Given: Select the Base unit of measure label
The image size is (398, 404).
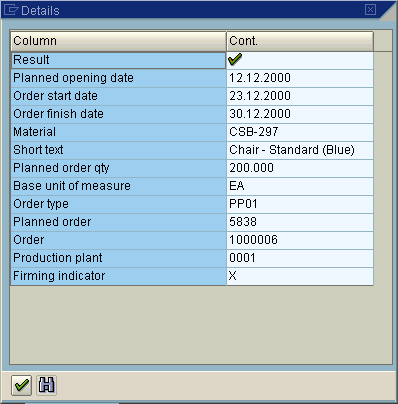Looking at the screenshot, I should [x=118, y=186].
